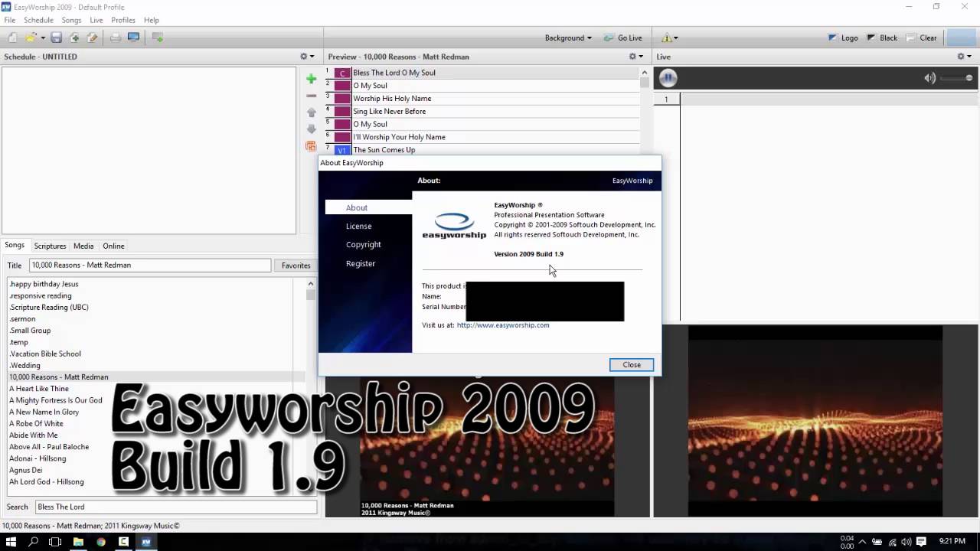Screen dimensions: 980x551
Task: Pause the Live output playback
Action: pos(668,77)
